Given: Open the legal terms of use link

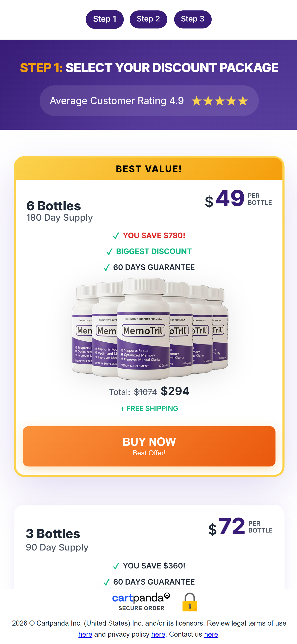Looking at the screenshot, I should click(85, 634).
